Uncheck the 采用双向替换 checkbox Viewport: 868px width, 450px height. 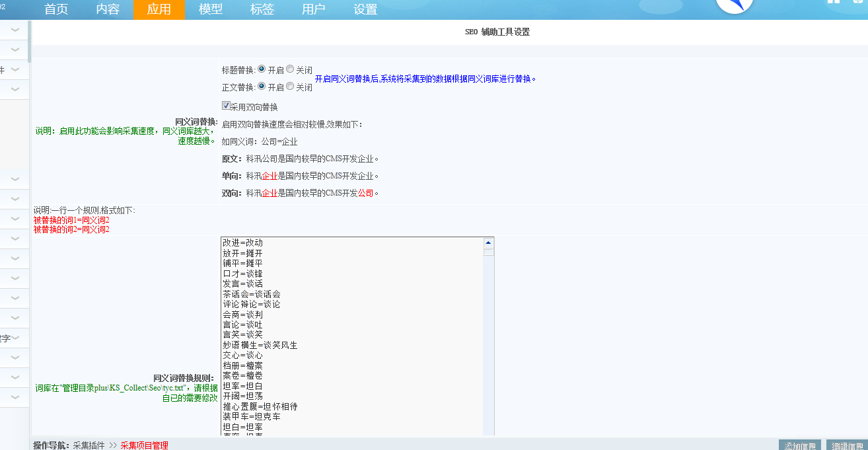[x=225, y=106]
